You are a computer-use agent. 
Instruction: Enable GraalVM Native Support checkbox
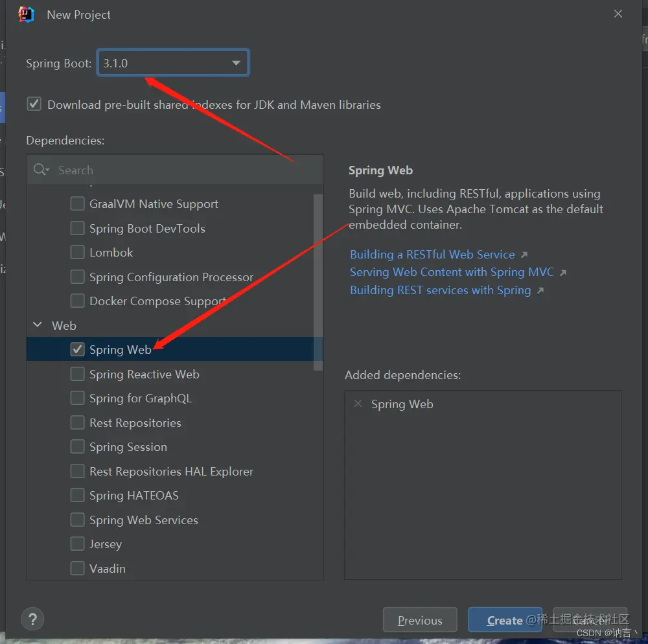[77, 203]
